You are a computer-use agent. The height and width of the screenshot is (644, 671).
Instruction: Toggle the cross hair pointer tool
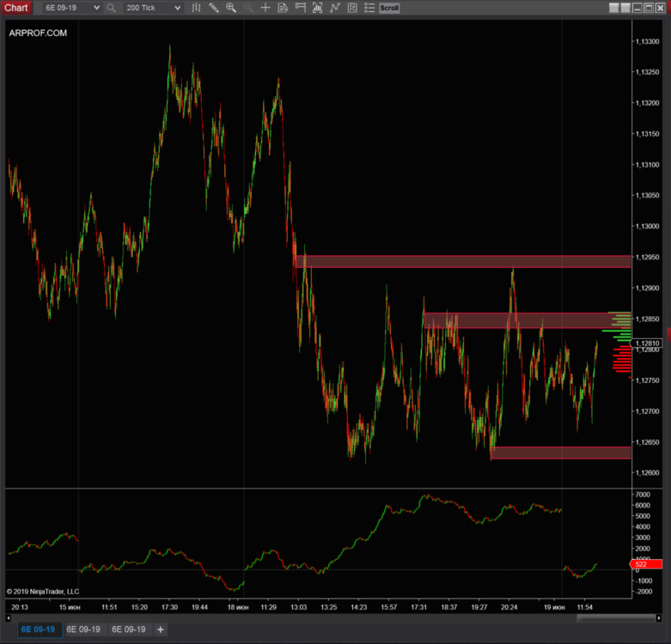(x=265, y=8)
